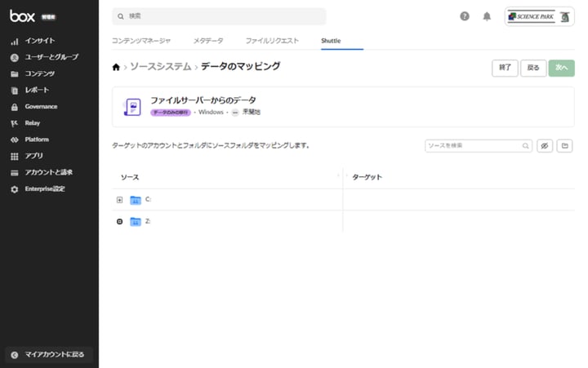The width and height of the screenshot is (588, 368).
Task: Open インサイト in the sidebar
Action: click(39, 41)
